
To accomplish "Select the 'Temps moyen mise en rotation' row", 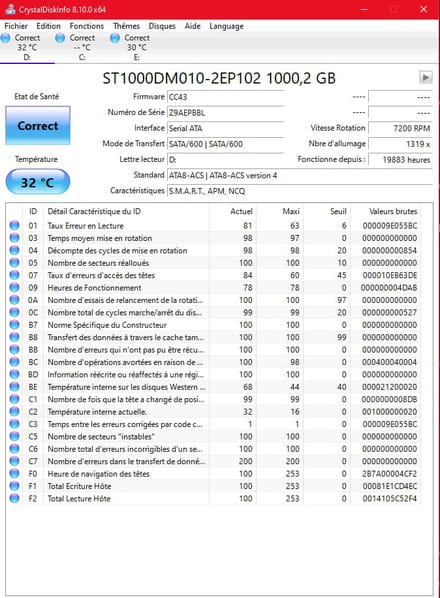I will pyautogui.click(x=214, y=238).
